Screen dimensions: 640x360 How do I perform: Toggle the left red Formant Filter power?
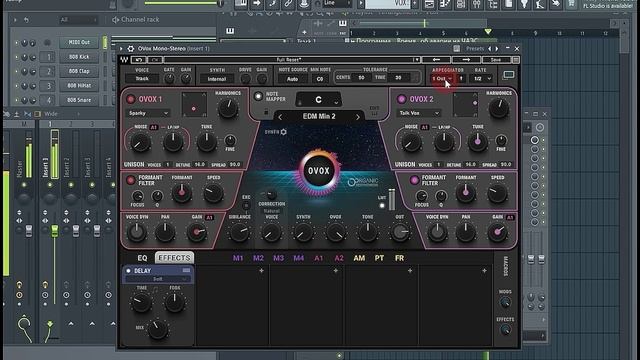(x=131, y=180)
